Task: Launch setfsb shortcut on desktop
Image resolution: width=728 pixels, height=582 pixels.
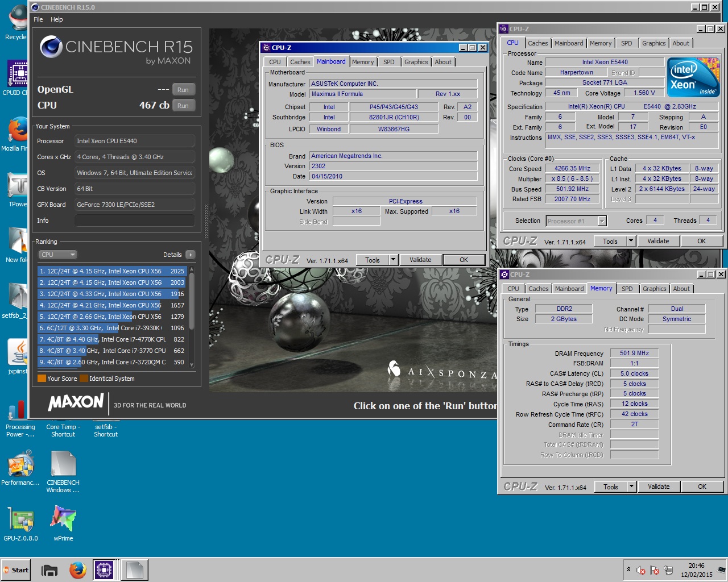Action: click(106, 430)
